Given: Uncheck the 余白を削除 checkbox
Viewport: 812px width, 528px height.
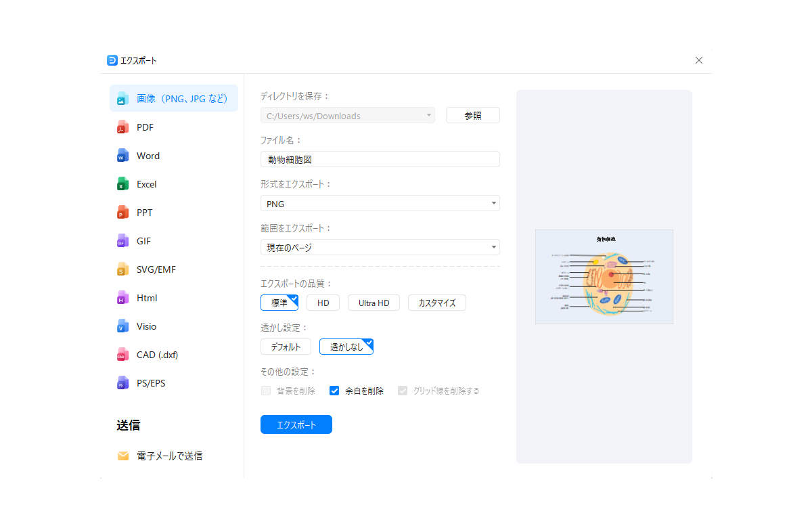Looking at the screenshot, I should (x=334, y=391).
